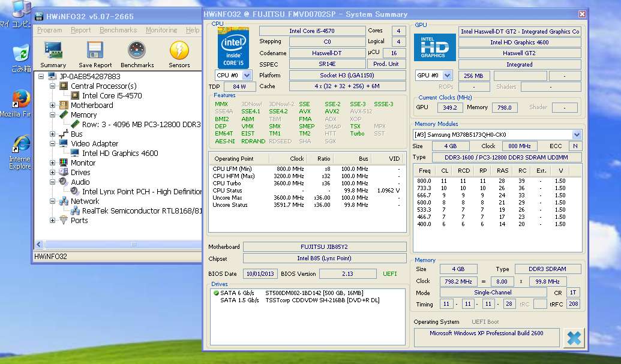The image size is (621, 364).
Task: Open the Monitoring menu
Action: point(161,30)
